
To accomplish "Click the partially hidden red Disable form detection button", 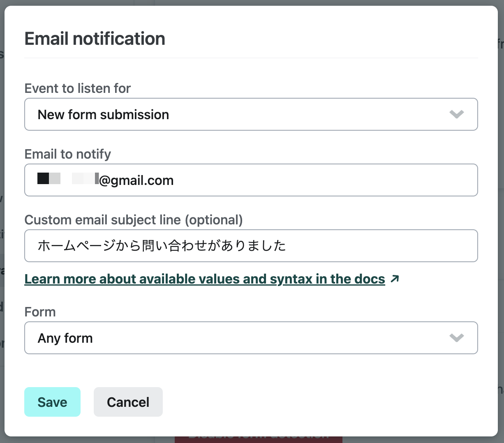I will pos(259,439).
